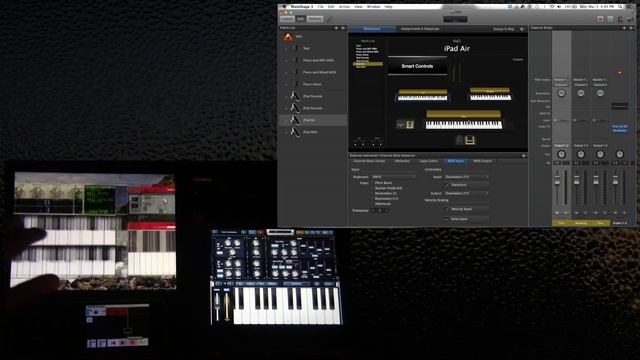Open the Attributes tab in the inspector
The height and width of the screenshot is (360, 640).
click(402, 161)
